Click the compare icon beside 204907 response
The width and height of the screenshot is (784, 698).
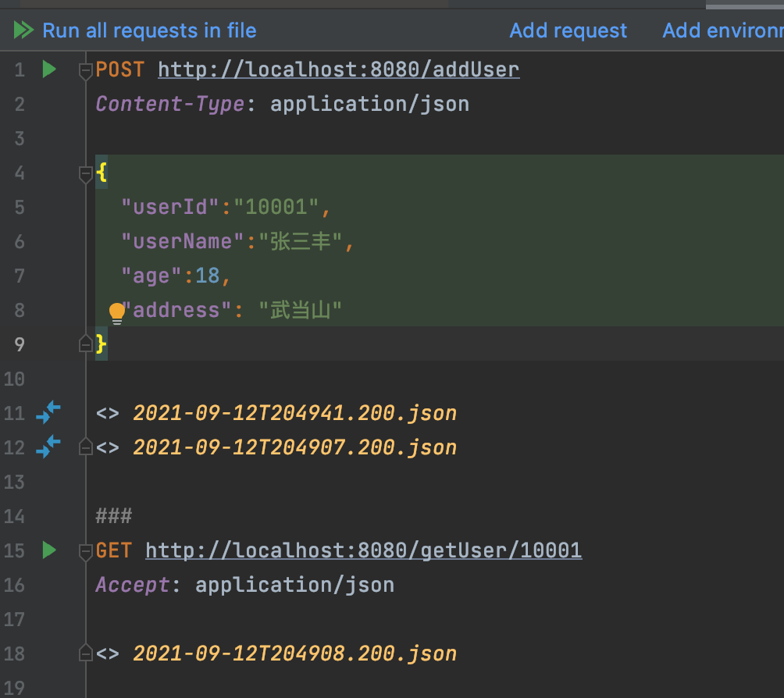coord(48,447)
